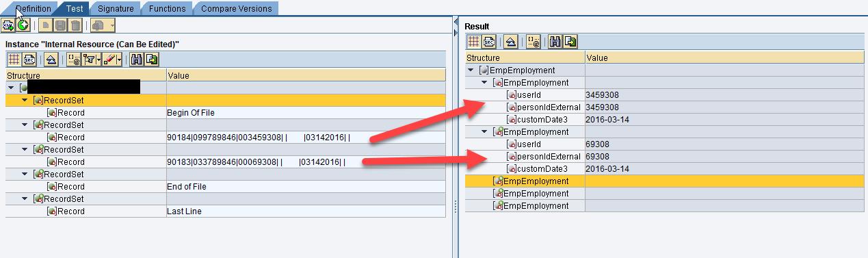Click binoculars find icon in Result toolbar

coord(555,42)
